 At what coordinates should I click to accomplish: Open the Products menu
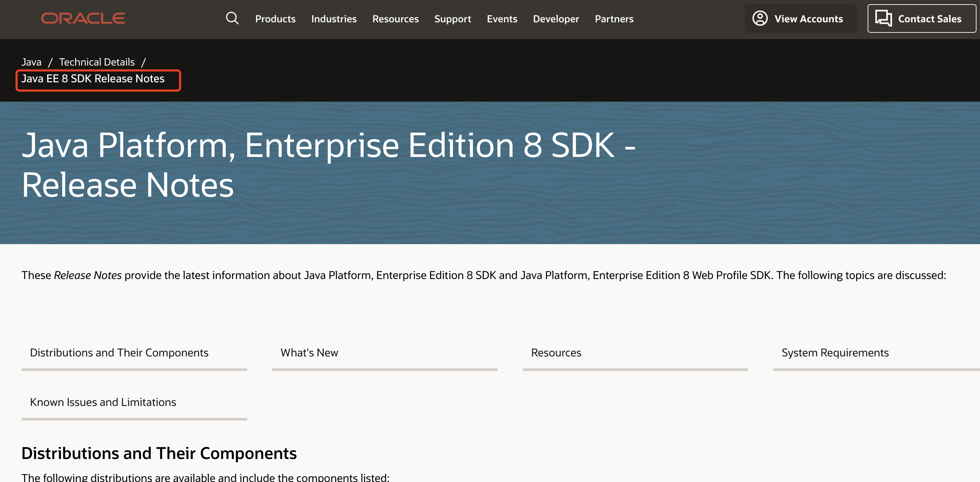275,18
